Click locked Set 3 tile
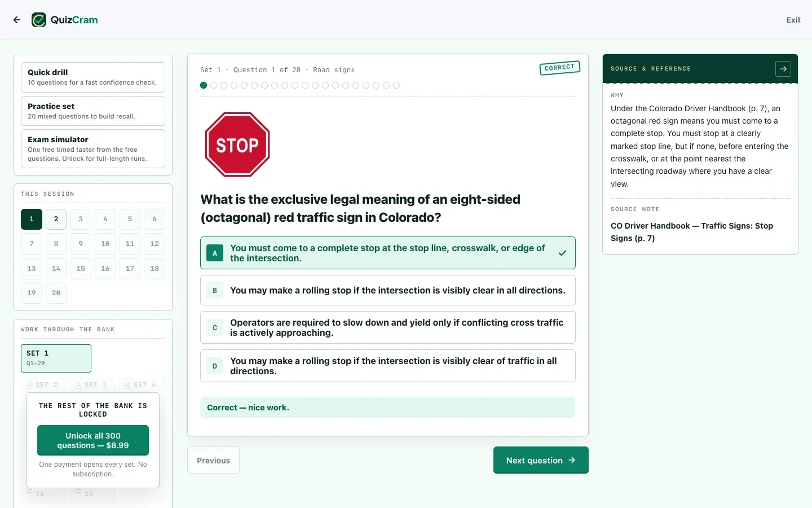Screen dimensions: 812x508 tap(92, 385)
